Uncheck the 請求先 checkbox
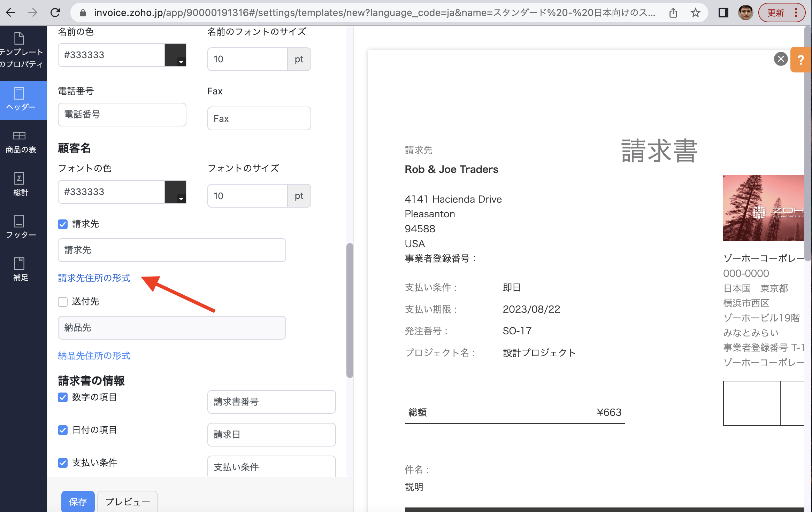 63,224
